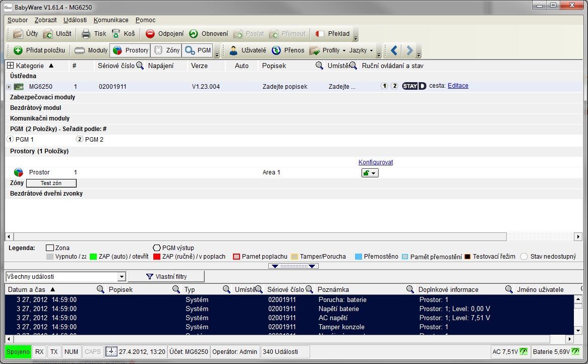Viewport: 588px width, 364px height.
Task: Expand the MG6250 tree row
Action: point(9,87)
